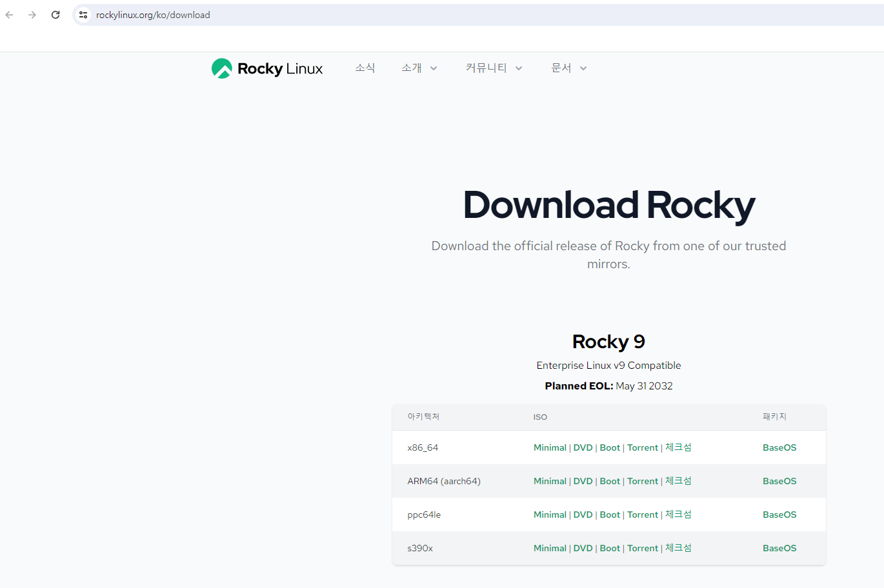Open site information icon in address bar
The image size is (884, 588).
click(x=83, y=15)
